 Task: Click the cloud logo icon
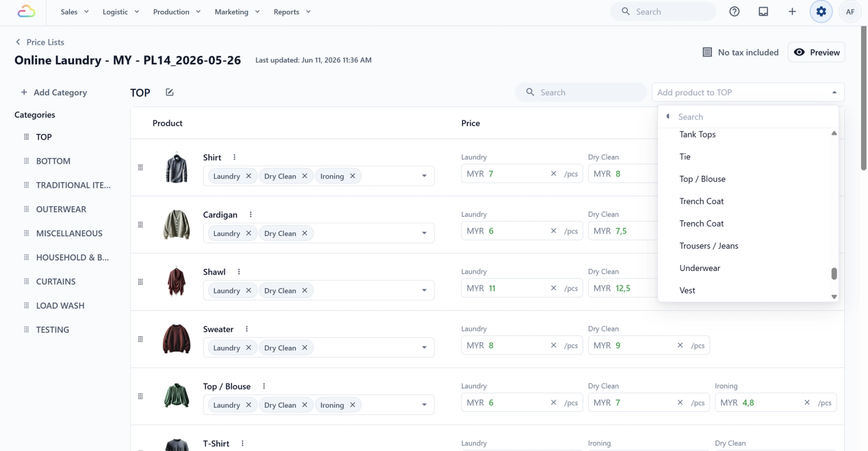point(26,11)
